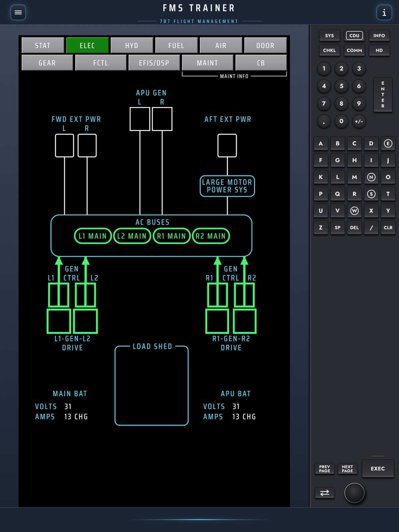
Task: Open the MAINT tab
Action: [207, 63]
